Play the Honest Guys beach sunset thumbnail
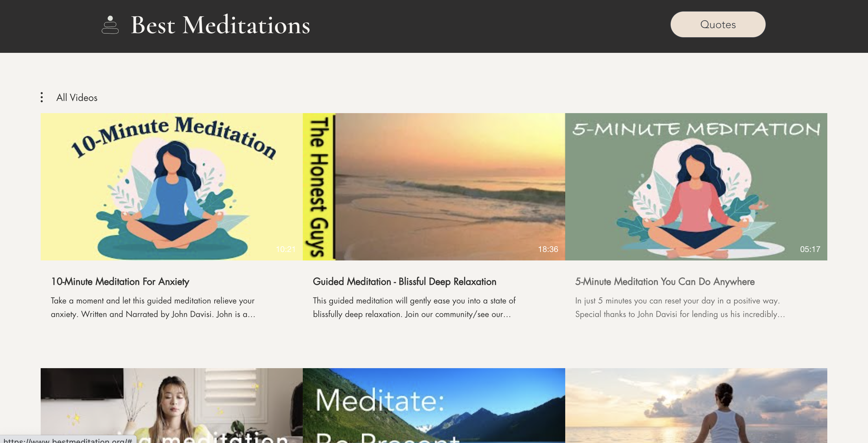Viewport: 868px width, 443px height. 434,187
